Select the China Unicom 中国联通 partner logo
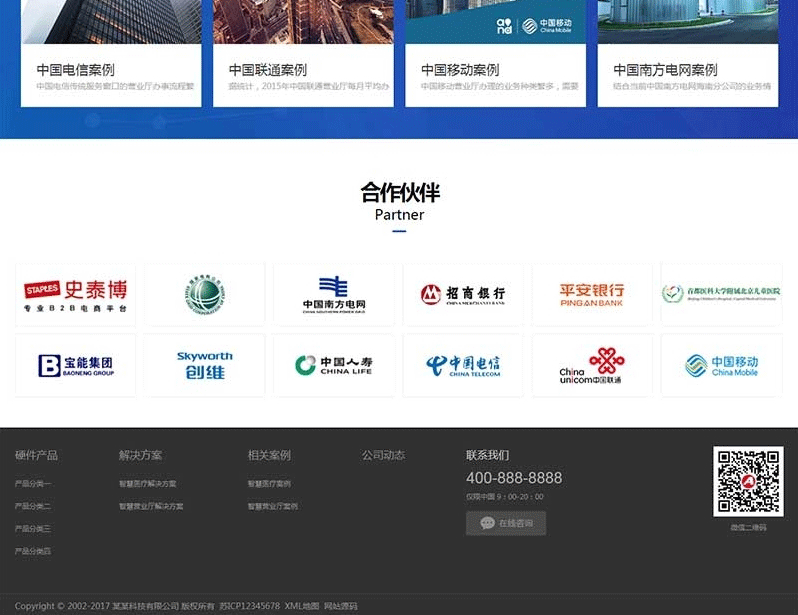 (592, 365)
